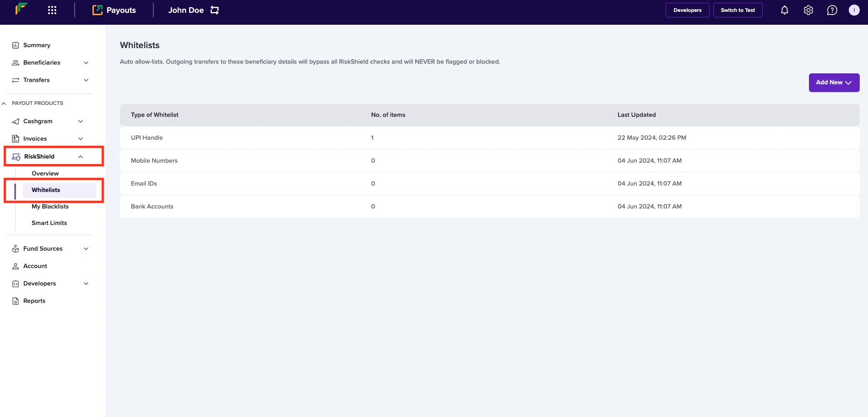Open the Bank Accounts whitelist row
868x417 pixels.
(490, 207)
